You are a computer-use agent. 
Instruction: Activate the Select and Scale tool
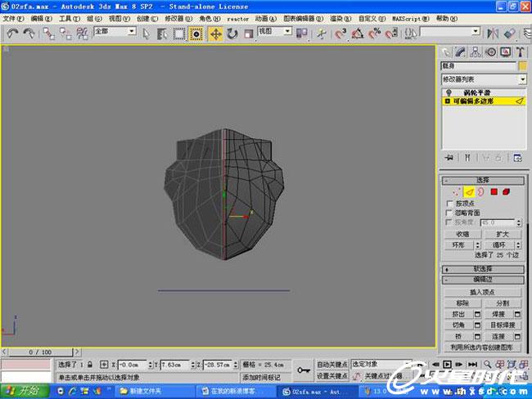249,34
